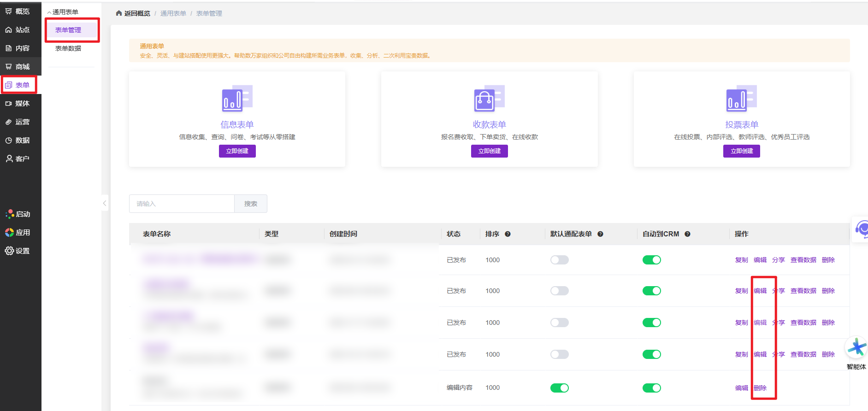Click the 搜索 search button

pyautogui.click(x=250, y=204)
